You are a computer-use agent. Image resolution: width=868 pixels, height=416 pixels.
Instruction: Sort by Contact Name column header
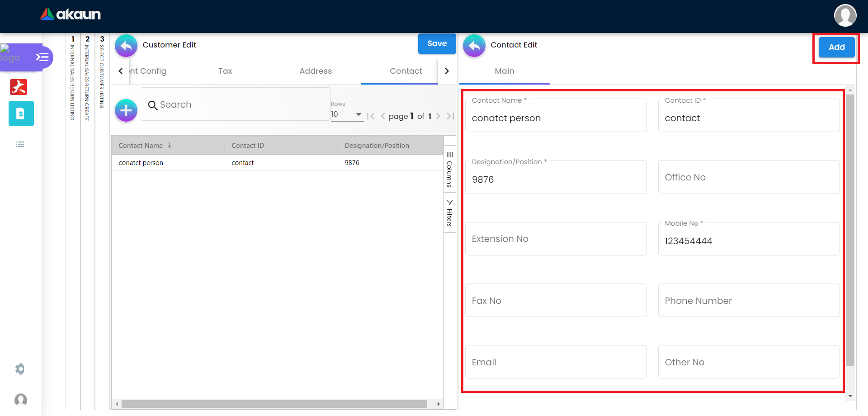[x=141, y=146]
